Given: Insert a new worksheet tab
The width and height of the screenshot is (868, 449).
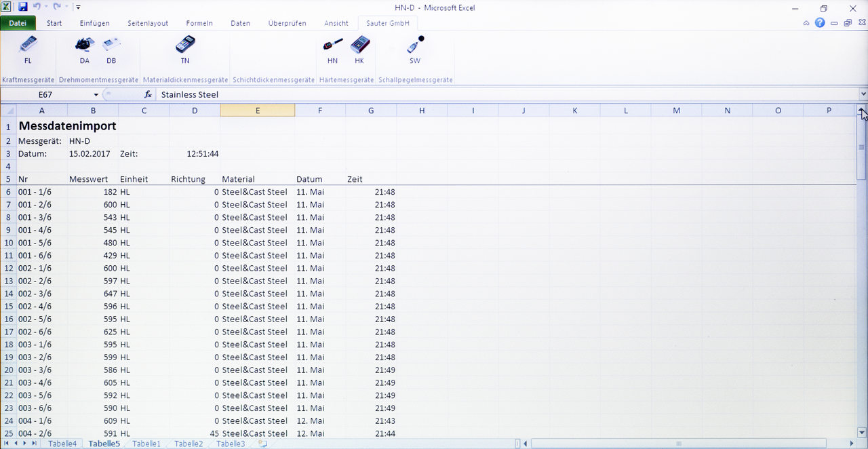Looking at the screenshot, I should pos(262,444).
